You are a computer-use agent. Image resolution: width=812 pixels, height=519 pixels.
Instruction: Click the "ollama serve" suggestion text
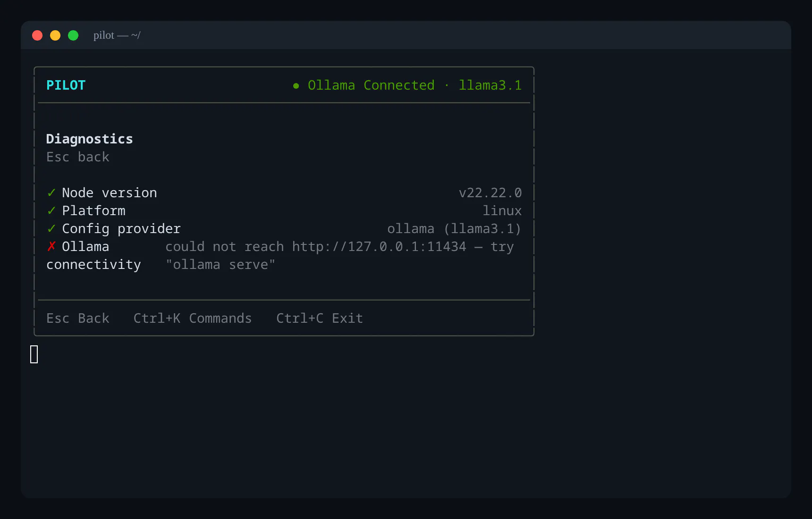tap(220, 265)
